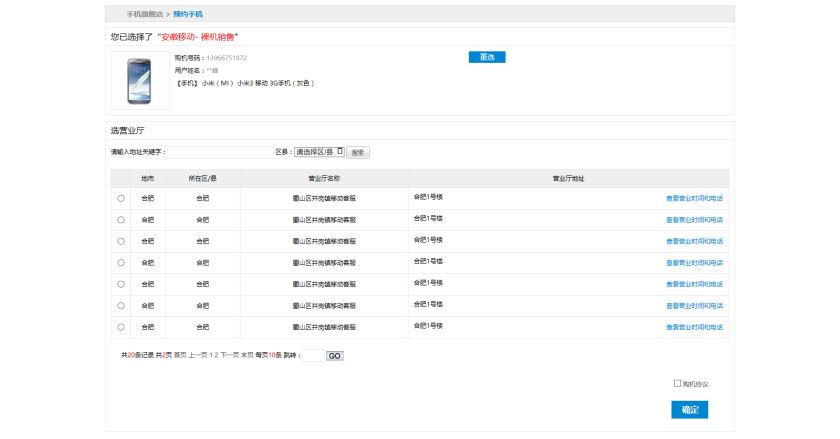Viewport: 840px width, 439px height.
Task: Go to 末页 last page link
Action: click(247, 355)
